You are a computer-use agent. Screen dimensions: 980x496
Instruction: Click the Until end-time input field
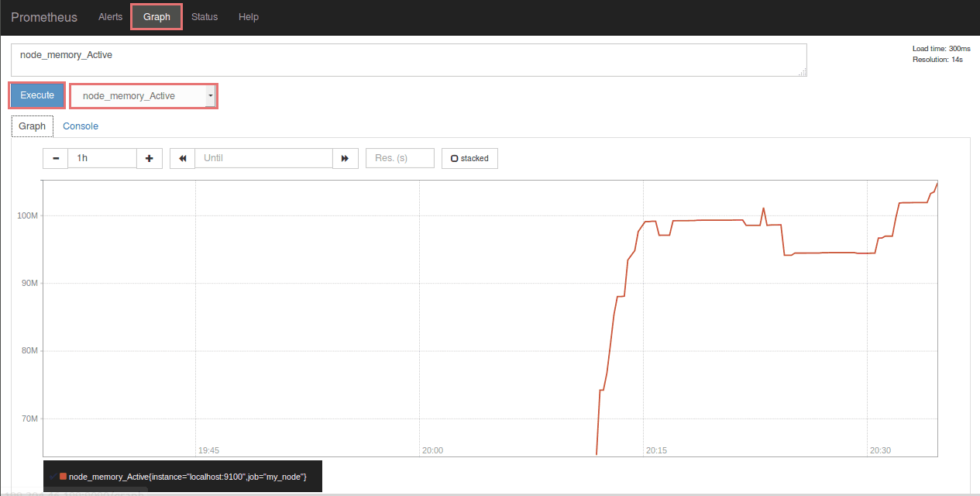click(x=263, y=158)
